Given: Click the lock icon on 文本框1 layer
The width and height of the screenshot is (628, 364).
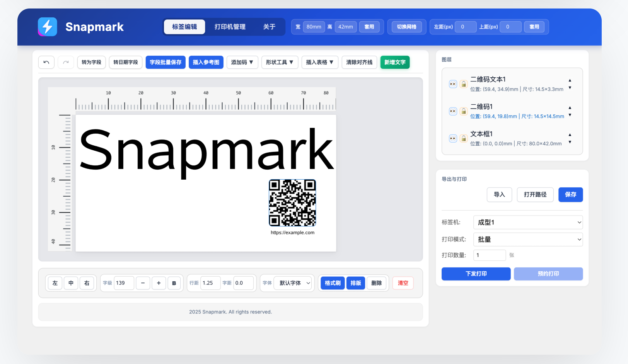Looking at the screenshot, I should (464, 138).
